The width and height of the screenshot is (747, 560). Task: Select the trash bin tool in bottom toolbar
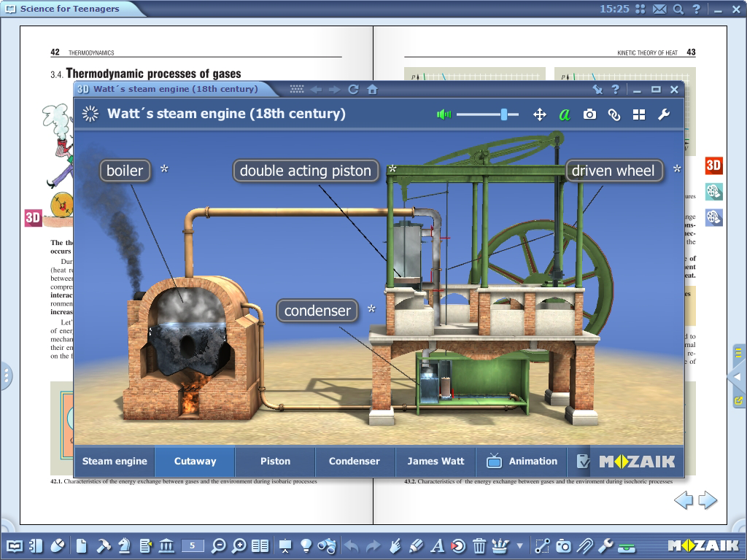(479, 545)
